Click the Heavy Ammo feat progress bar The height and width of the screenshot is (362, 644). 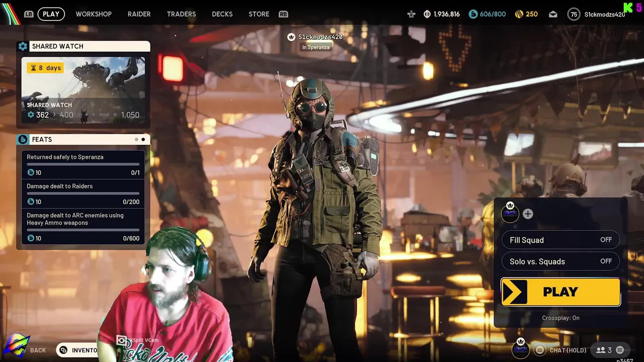[x=83, y=230]
